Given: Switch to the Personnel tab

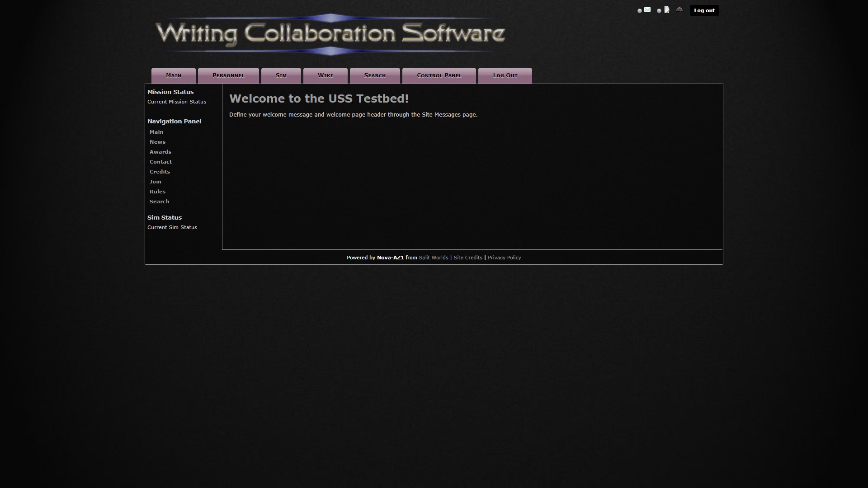Looking at the screenshot, I should 228,75.
